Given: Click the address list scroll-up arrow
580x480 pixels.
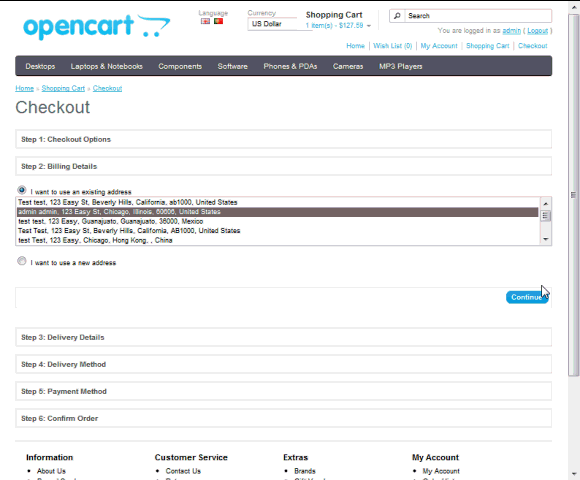Looking at the screenshot, I should 546,204.
